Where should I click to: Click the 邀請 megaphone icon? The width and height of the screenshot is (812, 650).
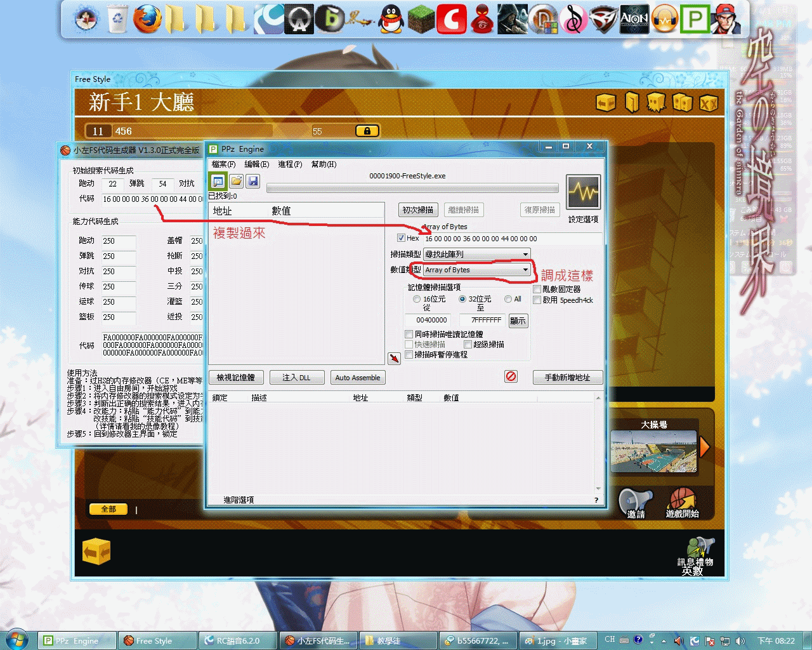click(x=636, y=502)
